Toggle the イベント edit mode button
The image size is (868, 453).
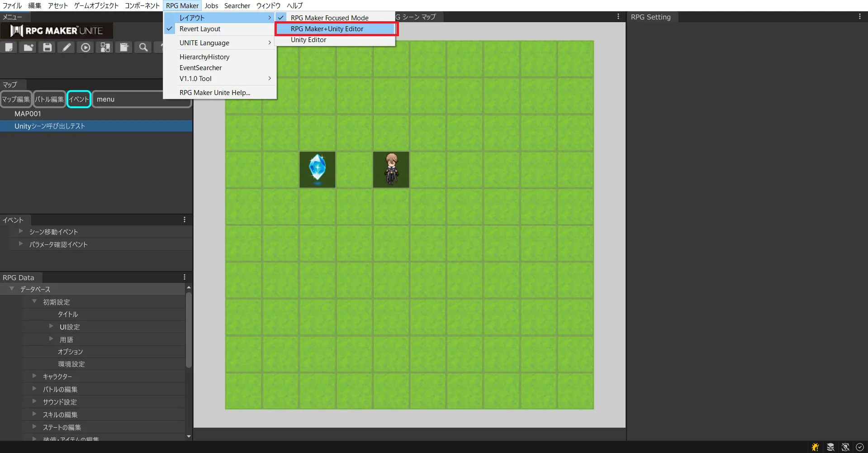[79, 100]
